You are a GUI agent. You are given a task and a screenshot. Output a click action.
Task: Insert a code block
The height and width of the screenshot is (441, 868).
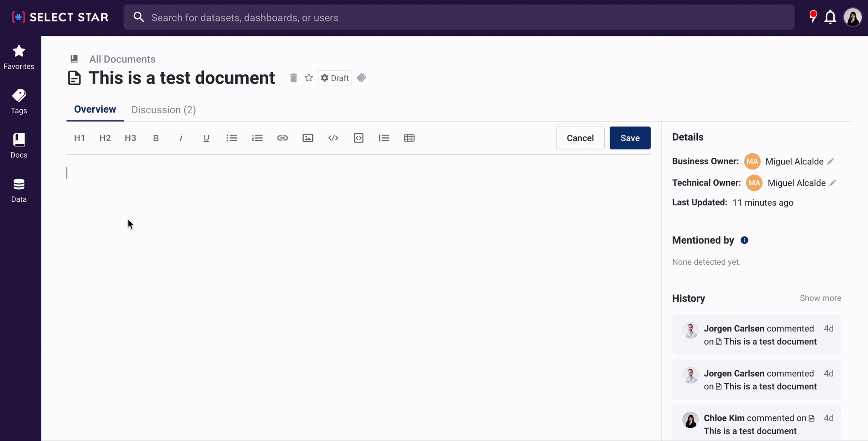tap(358, 138)
